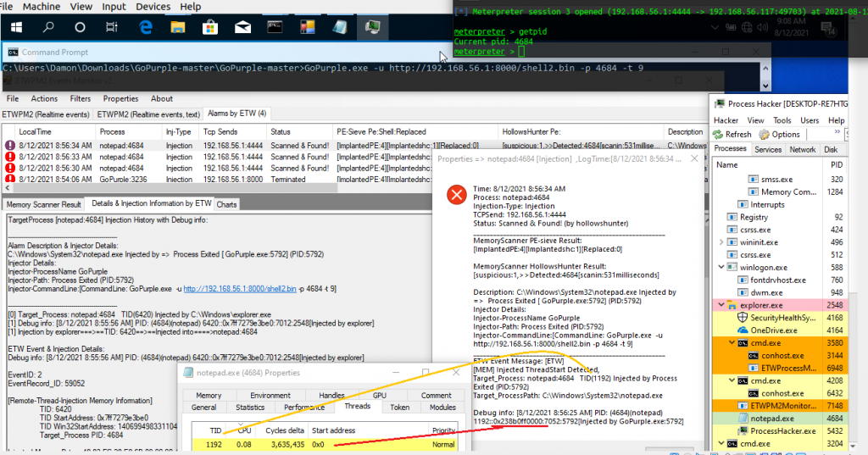The image size is (868, 455).
Task: Select thread 1192 row in Threads list
Action: point(325,445)
